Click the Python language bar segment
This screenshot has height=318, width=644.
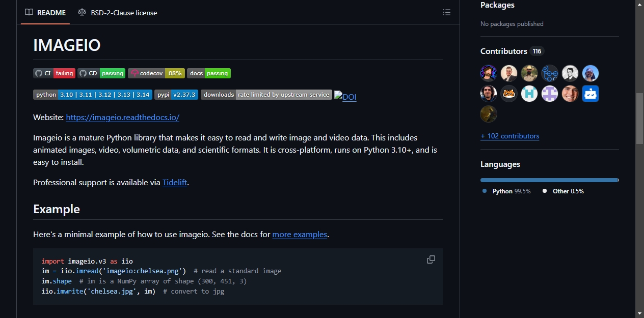tap(549, 180)
